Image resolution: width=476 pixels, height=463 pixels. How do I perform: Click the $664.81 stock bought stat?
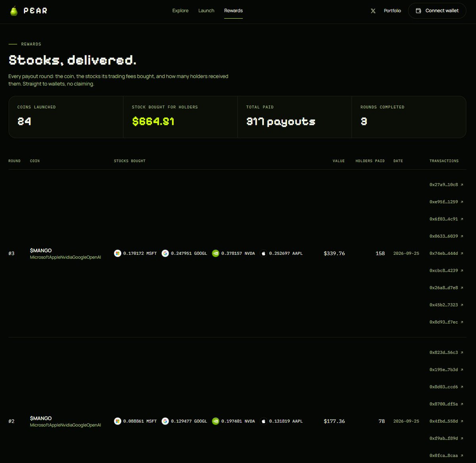coord(153,121)
